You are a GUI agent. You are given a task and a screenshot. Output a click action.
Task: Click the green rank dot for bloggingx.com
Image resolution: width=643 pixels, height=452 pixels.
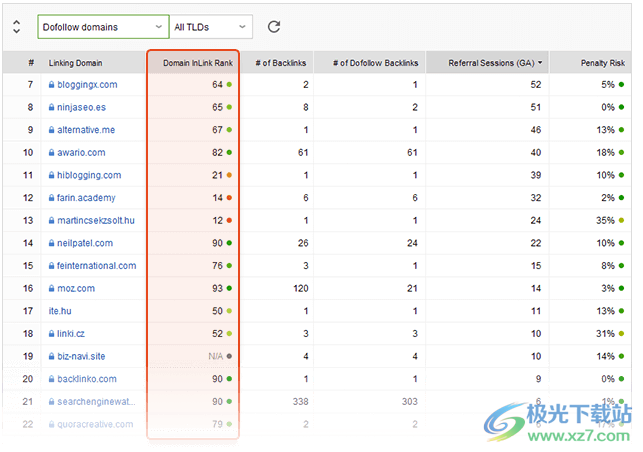pyautogui.click(x=229, y=84)
